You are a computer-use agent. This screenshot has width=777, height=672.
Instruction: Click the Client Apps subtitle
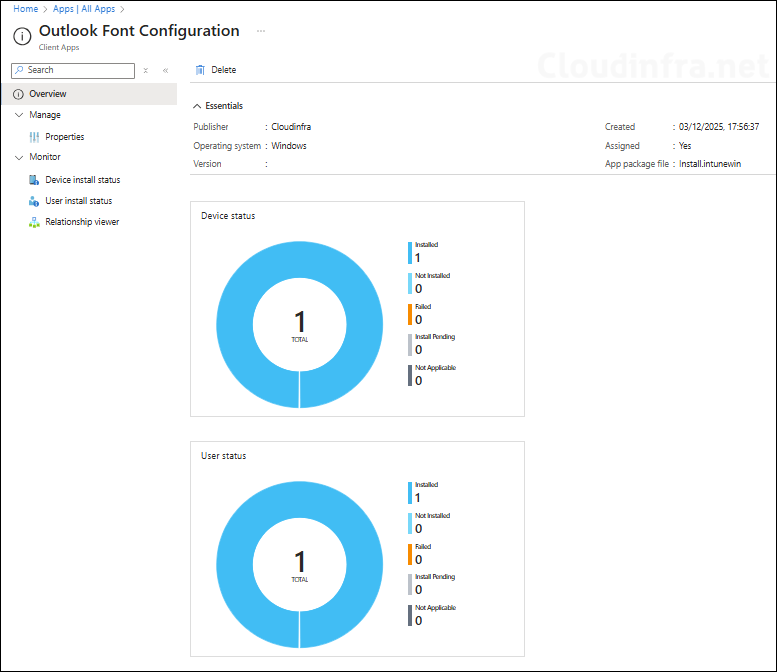[x=59, y=48]
